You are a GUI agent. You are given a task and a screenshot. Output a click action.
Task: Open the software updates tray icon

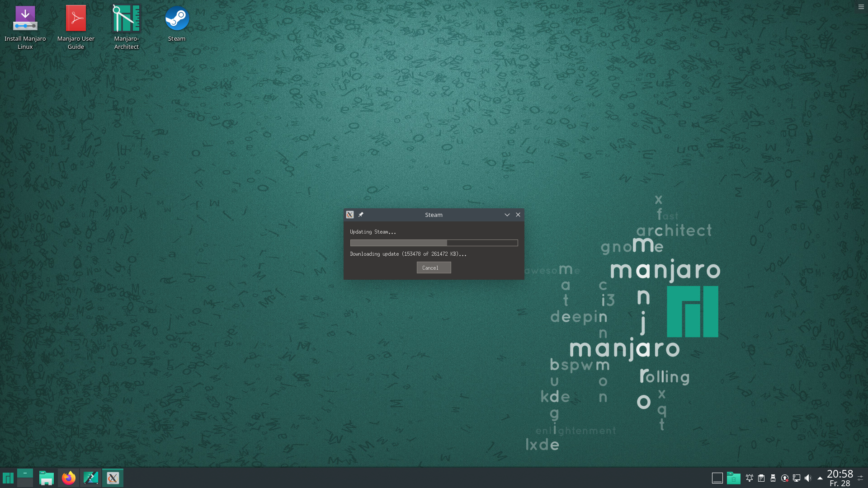[785, 478]
